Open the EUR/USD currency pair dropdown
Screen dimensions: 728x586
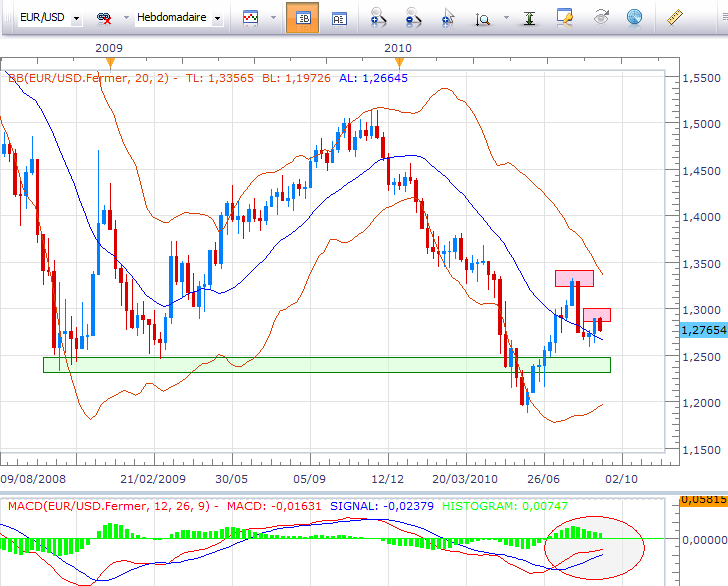[x=77, y=18]
